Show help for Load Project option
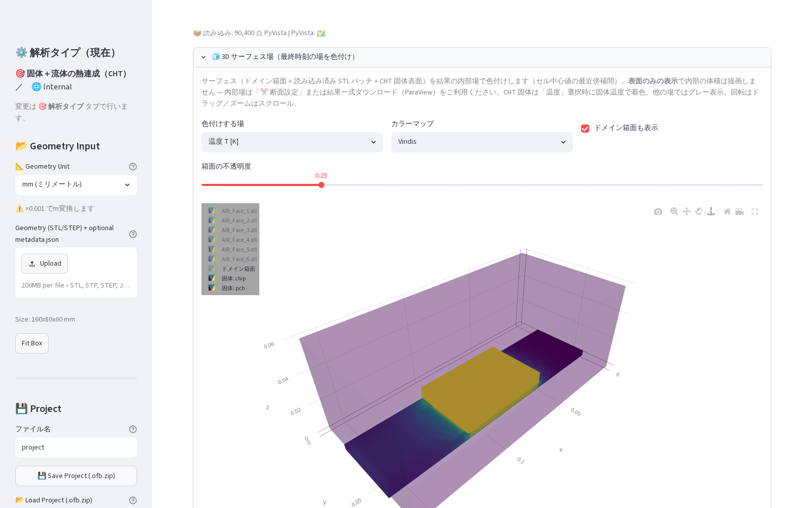The image size is (812, 508). coord(133,500)
